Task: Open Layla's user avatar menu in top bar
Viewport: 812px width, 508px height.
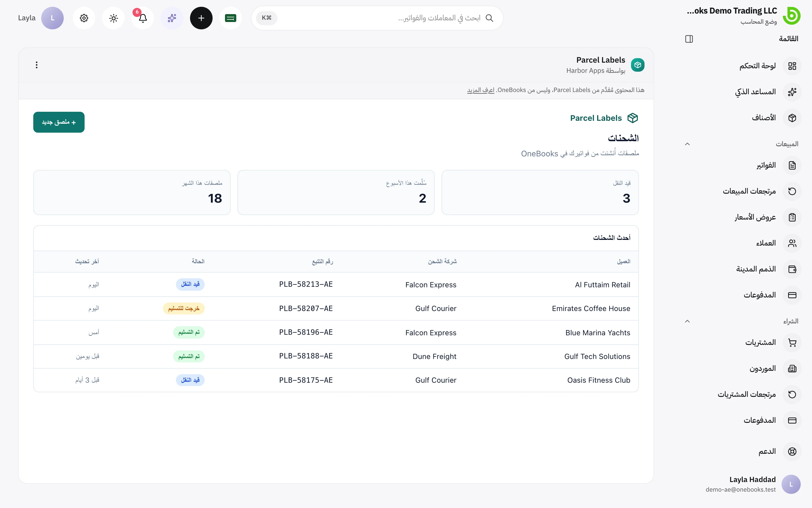Action: point(52,18)
